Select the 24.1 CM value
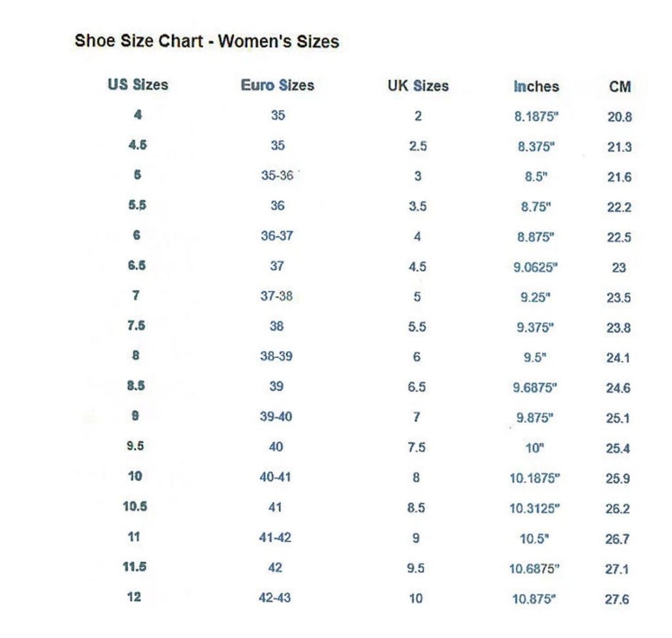This screenshot has height=638, width=672. pyautogui.click(x=618, y=358)
